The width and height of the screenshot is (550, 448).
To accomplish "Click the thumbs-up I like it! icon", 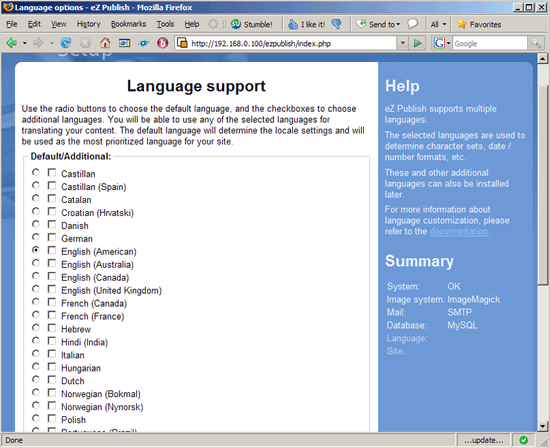I will pos(293,24).
